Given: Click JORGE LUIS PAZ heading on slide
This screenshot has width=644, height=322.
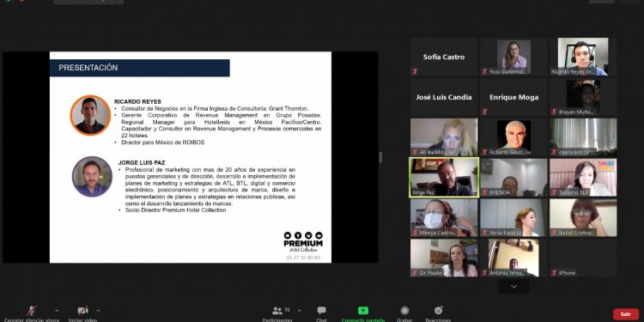Looking at the screenshot, I should [142, 162].
